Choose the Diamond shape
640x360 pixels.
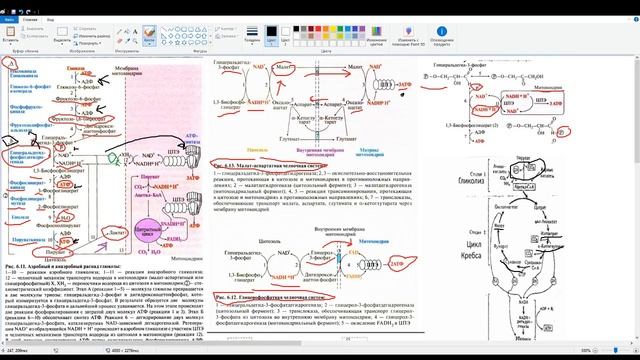point(171,36)
